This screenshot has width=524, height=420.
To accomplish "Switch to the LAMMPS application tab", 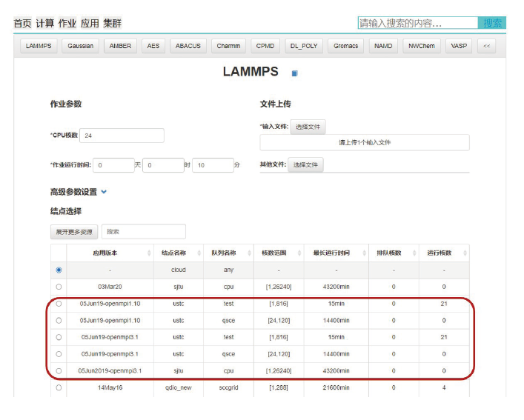I will (x=39, y=46).
